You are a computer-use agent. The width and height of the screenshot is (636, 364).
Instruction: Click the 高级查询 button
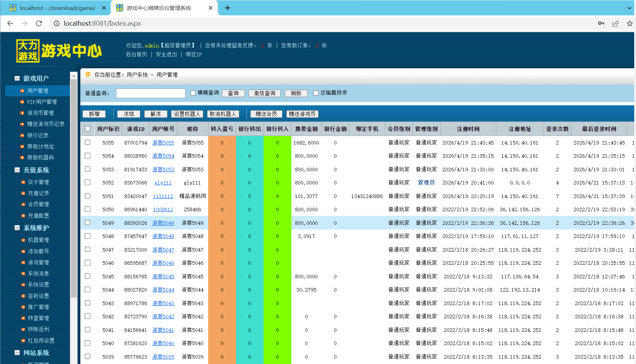click(264, 93)
